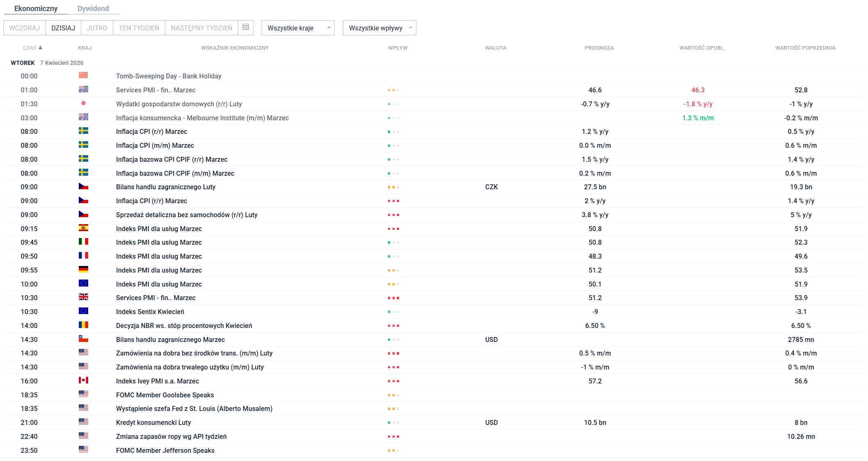Select the JUTRO date filter
Screen dimensions: 868x461
[97, 28]
